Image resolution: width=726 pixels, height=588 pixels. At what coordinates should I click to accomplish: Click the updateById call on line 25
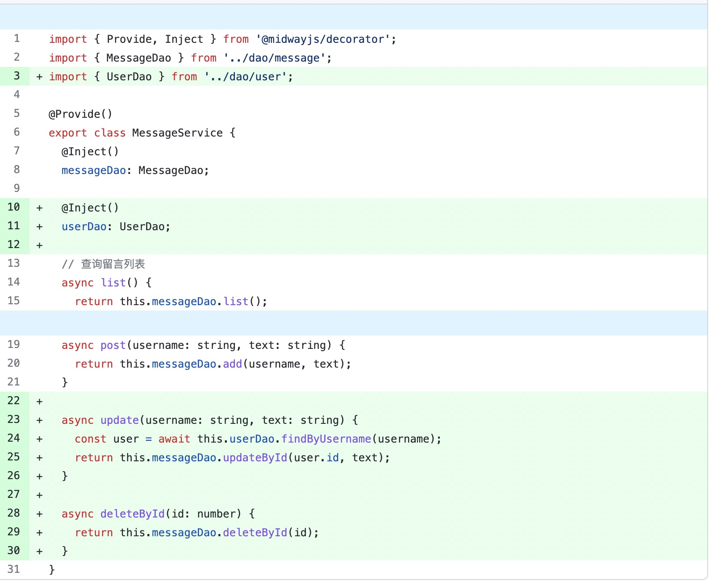(x=256, y=457)
